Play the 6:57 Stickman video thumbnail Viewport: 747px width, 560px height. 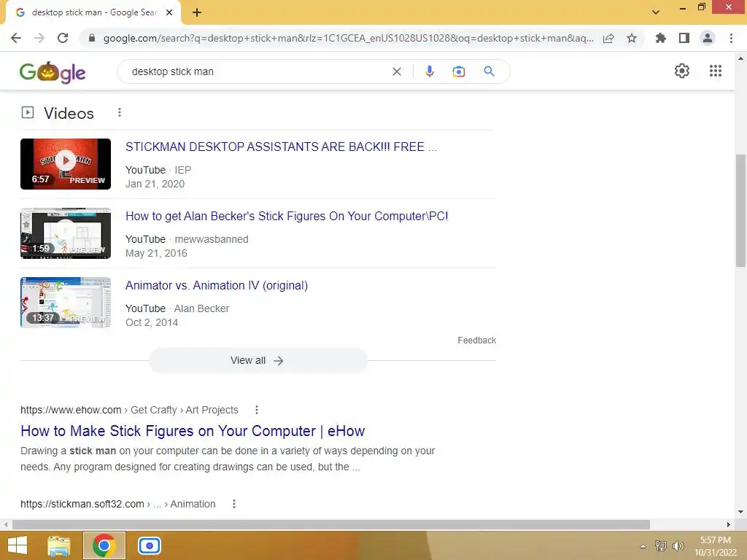66,164
